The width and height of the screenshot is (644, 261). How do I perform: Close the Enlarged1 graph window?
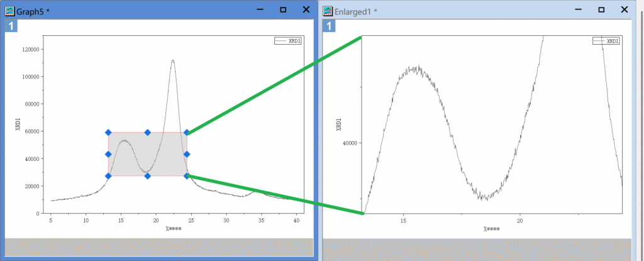point(625,9)
